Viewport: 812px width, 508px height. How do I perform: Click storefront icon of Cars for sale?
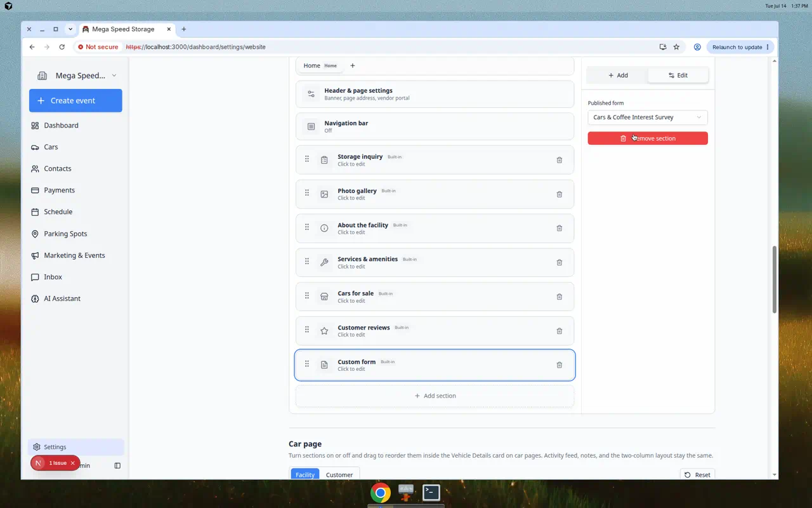pyautogui.click(x=324, y=297)
